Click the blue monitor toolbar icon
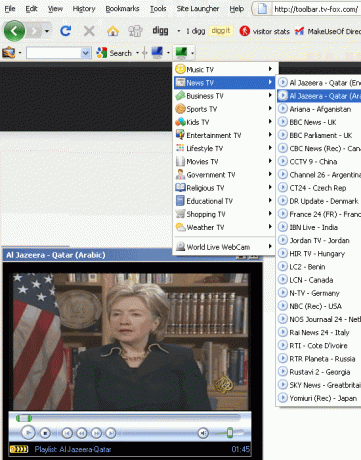 pos(157,52)
